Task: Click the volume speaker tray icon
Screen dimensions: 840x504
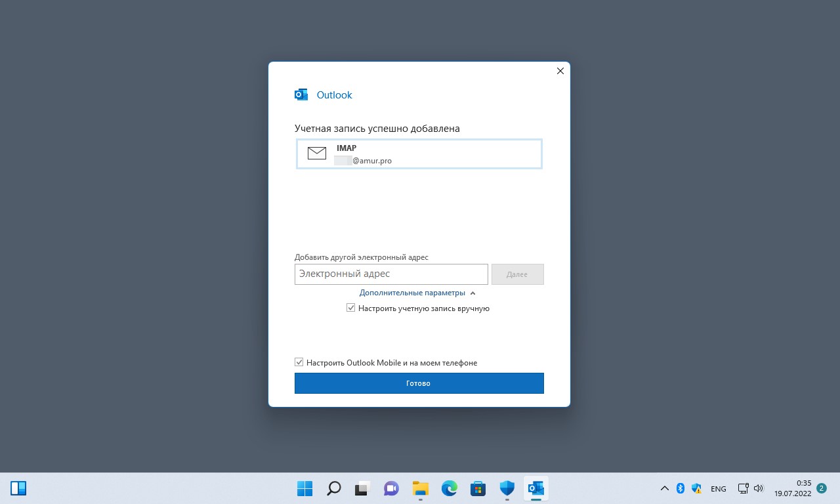Action: (759, 488)
